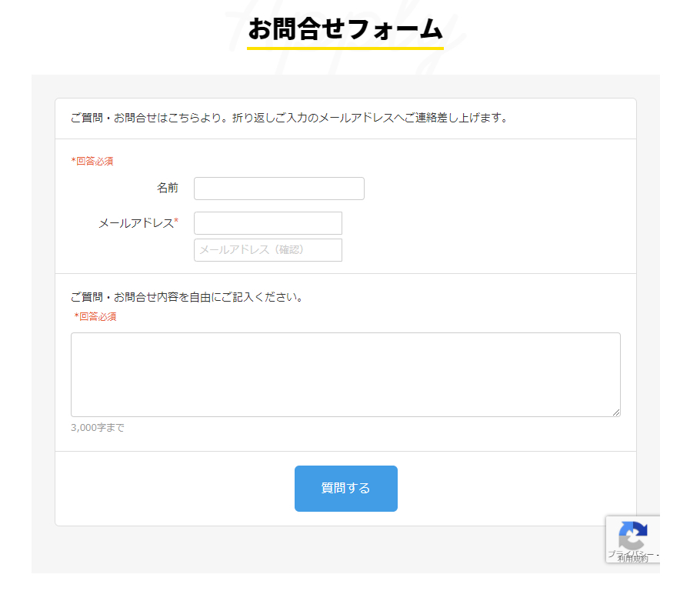Click the 3,000字まで character limit note

(x=97, y=428)
